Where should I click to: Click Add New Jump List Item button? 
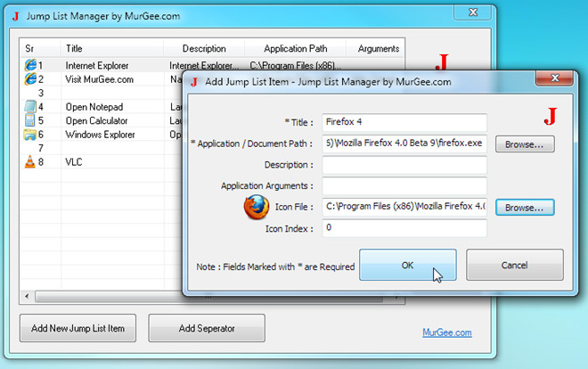click(78, 328)
